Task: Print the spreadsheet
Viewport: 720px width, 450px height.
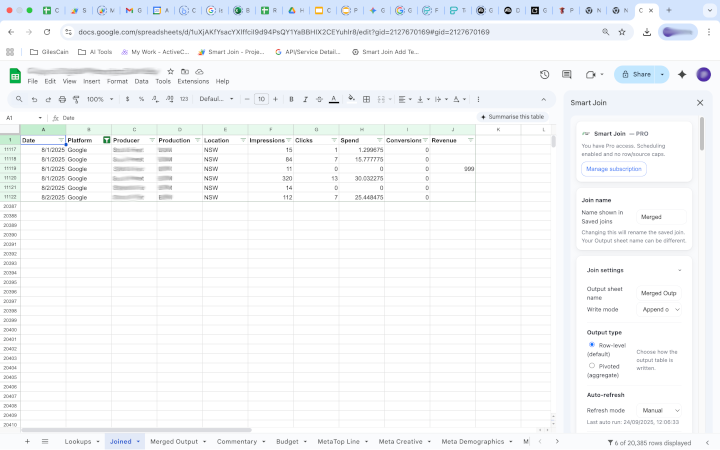Action: tap(62, 99)
